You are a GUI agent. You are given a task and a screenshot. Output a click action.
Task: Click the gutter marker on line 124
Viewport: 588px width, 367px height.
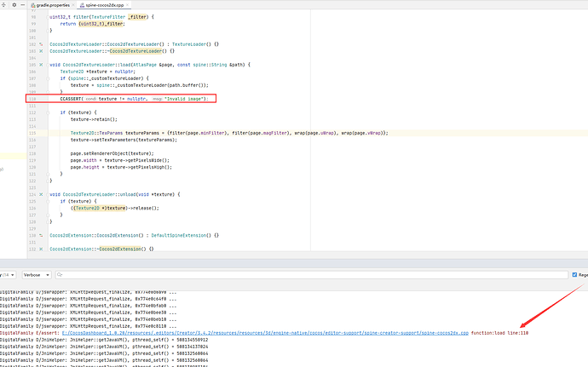point(41,194)
